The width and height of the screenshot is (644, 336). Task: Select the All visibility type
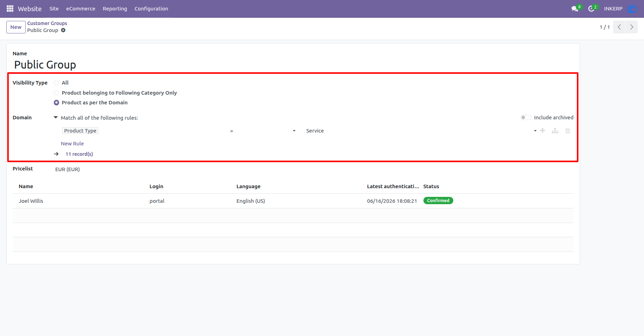56,83
